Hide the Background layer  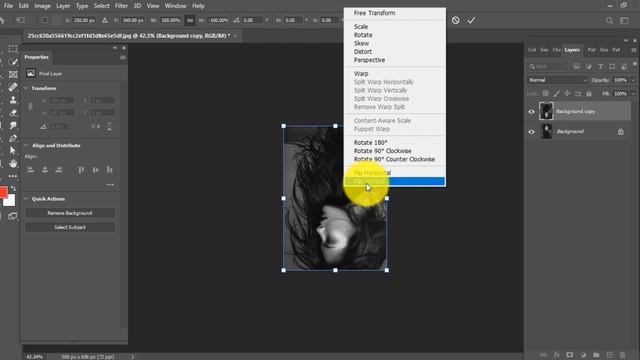[x=531, y=131]
